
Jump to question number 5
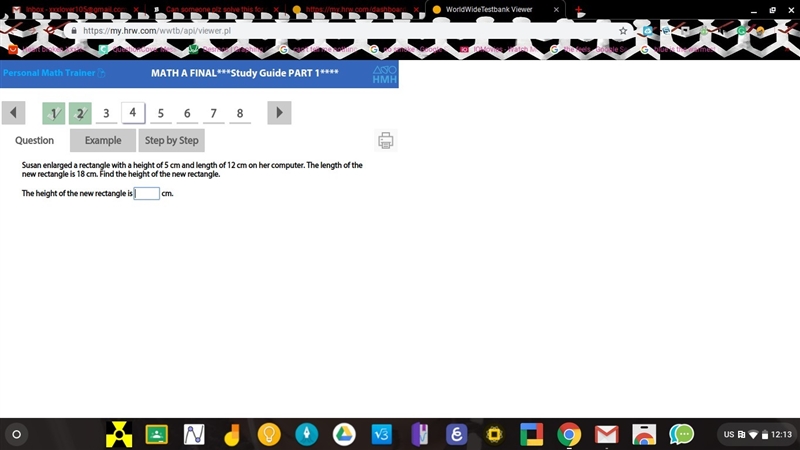click(161, 113)
